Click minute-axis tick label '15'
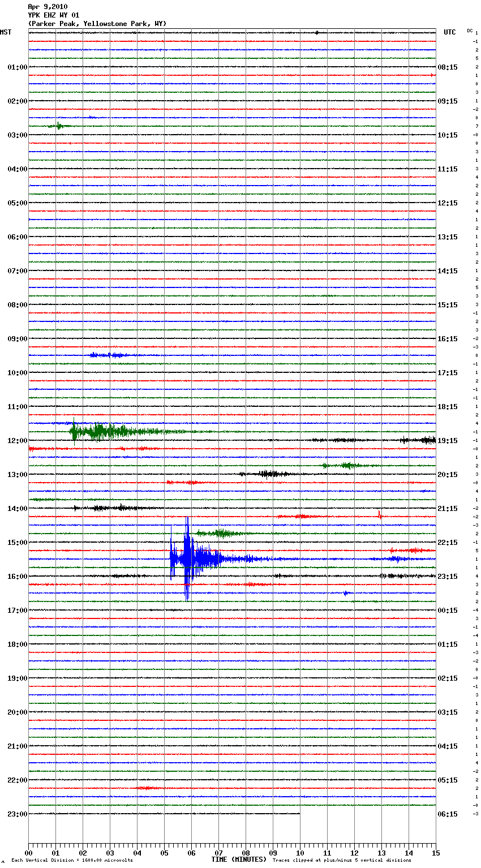Image resolution: width=481 pixels, height=868 pixels. (436, 853)
